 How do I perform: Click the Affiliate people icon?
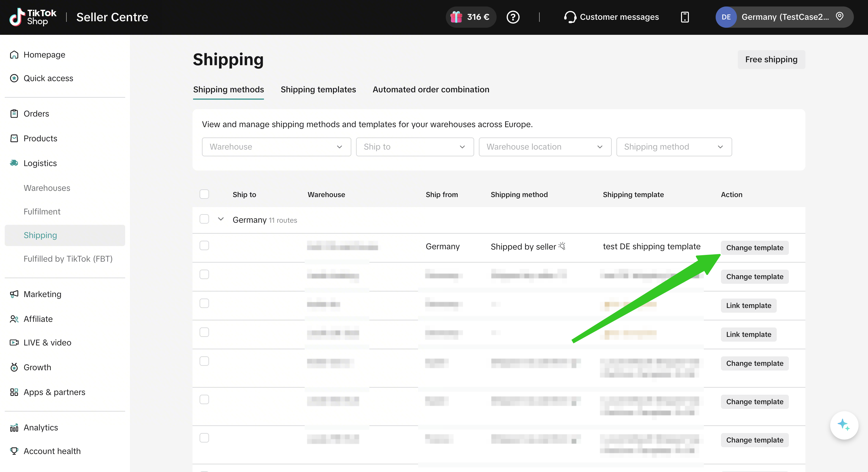click(x=14, y=319)
